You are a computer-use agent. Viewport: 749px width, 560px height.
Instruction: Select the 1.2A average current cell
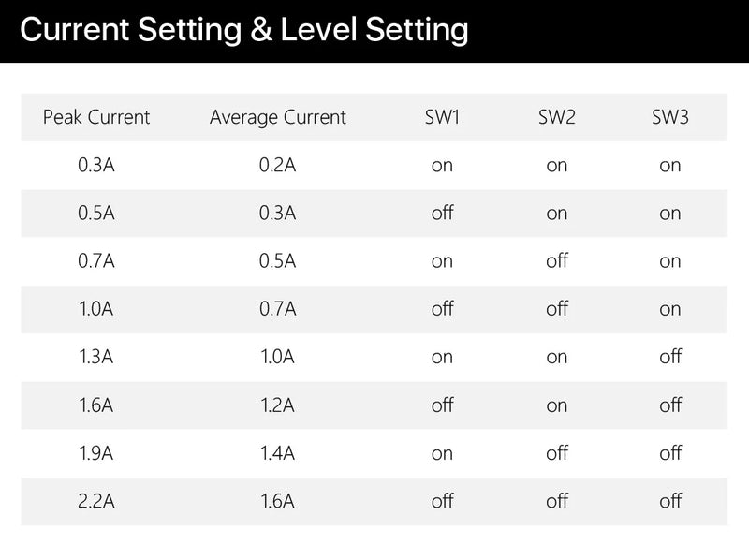278,405
